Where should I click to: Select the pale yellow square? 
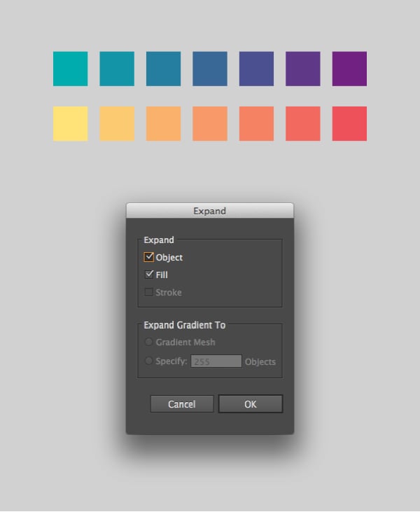coord(71,124)
